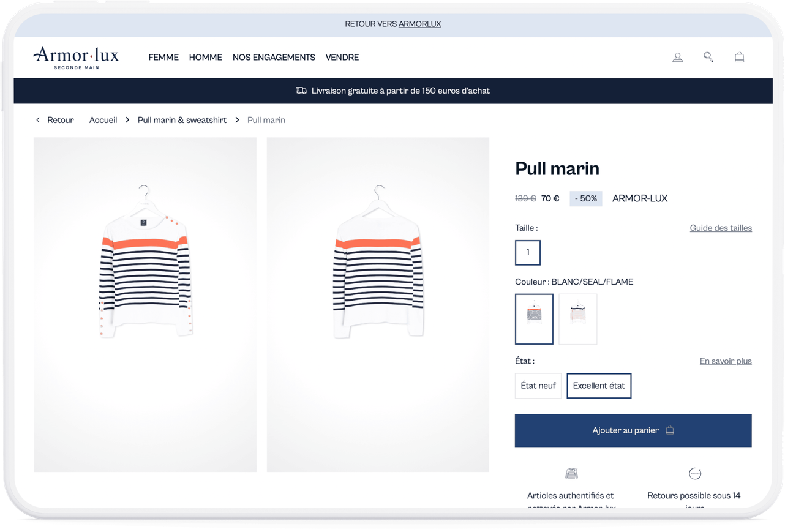This screenshot has height=532, width=785.
Task: Click the back arrow beside Retour
Action: point(38,120)
